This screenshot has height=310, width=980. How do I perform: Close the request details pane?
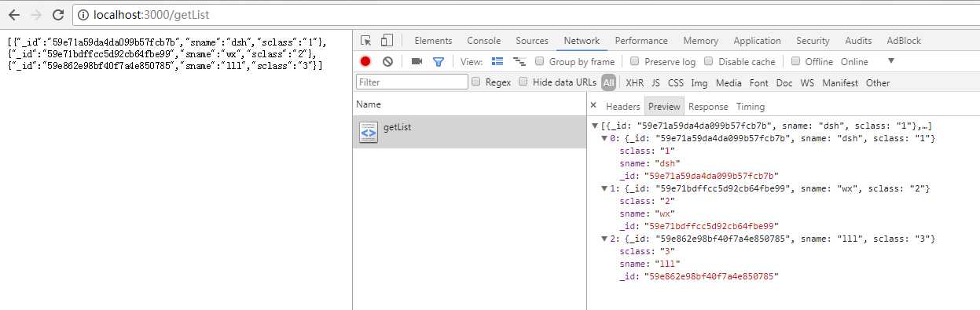click(593, 105)
